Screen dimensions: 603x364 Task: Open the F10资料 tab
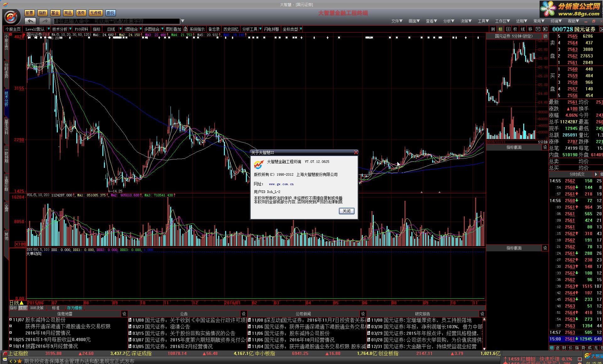click(81, 29)
